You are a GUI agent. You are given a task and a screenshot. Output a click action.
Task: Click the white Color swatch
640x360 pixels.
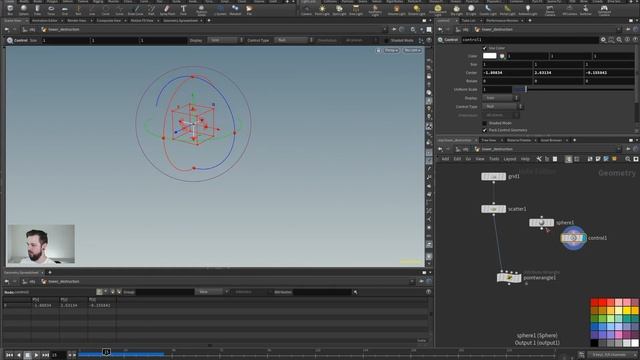pos(489,56)
